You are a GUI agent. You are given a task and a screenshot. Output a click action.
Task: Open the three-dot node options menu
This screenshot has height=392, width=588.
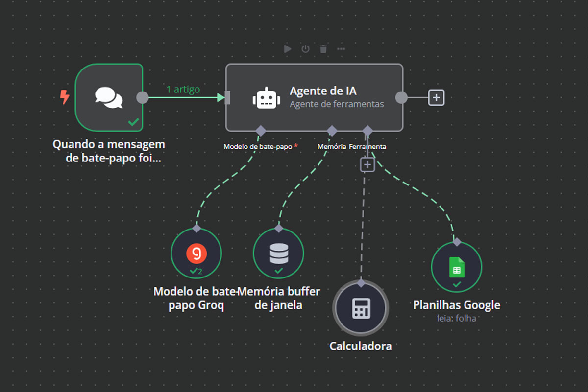[x=341, y=49]
